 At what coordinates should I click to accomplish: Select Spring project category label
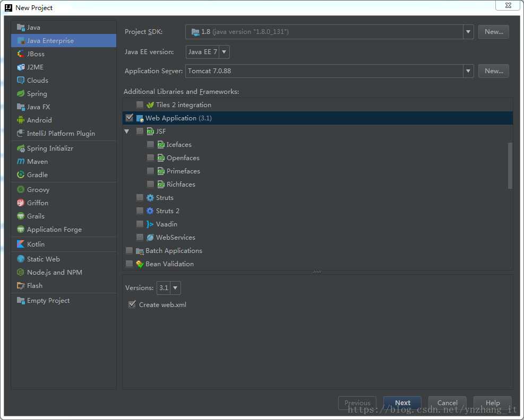coord(37,94)
